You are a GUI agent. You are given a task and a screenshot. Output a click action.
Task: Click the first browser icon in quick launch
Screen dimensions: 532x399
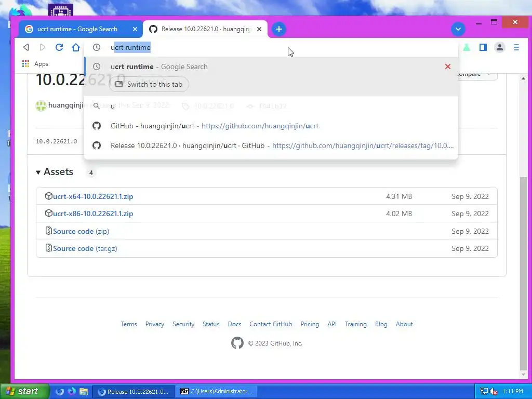(60, 392)
